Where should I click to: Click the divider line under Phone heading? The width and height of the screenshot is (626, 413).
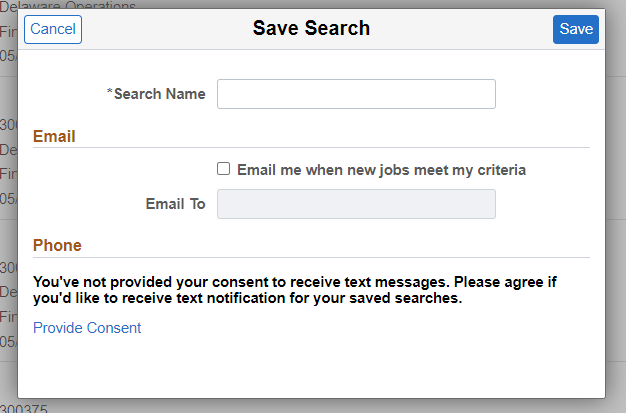(x=311, y=257)
